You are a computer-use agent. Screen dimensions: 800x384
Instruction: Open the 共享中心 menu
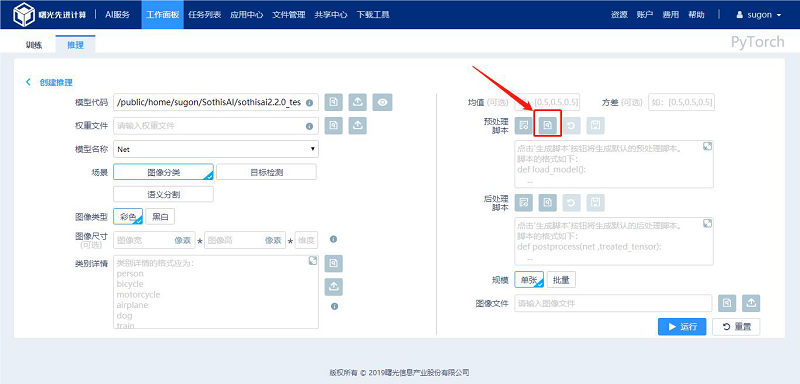331,15
